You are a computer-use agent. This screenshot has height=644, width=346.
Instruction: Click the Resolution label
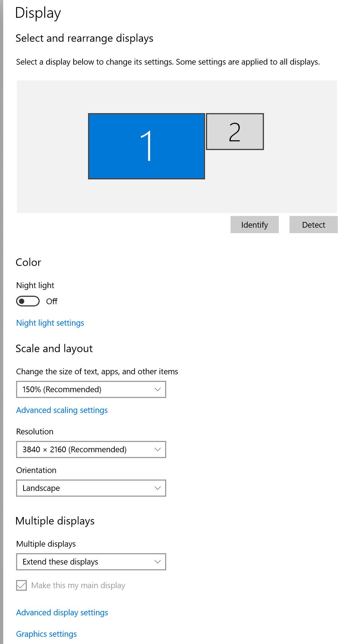click(x=35, y=432)
